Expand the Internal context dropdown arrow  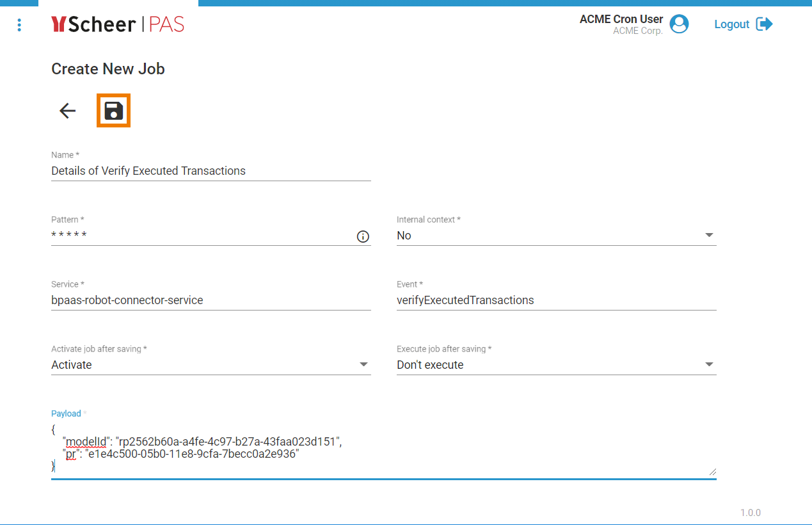pos(709,236)
